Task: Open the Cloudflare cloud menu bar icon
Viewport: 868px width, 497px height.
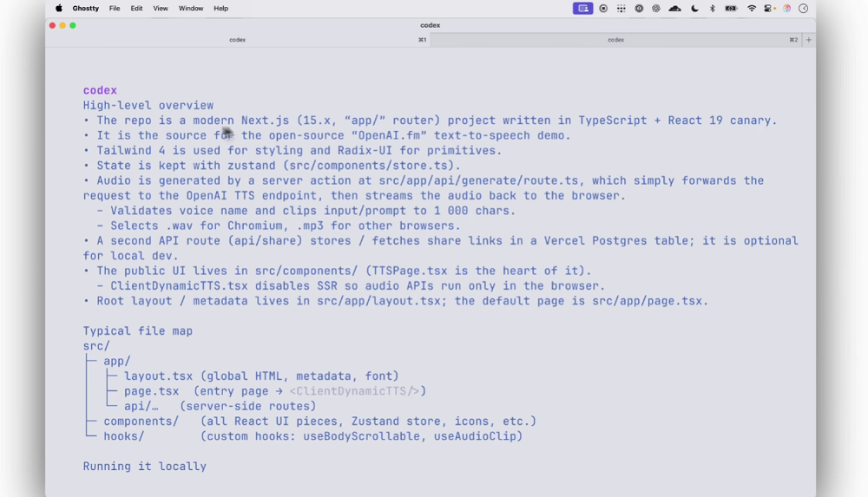Action: [x=674, y=9]
